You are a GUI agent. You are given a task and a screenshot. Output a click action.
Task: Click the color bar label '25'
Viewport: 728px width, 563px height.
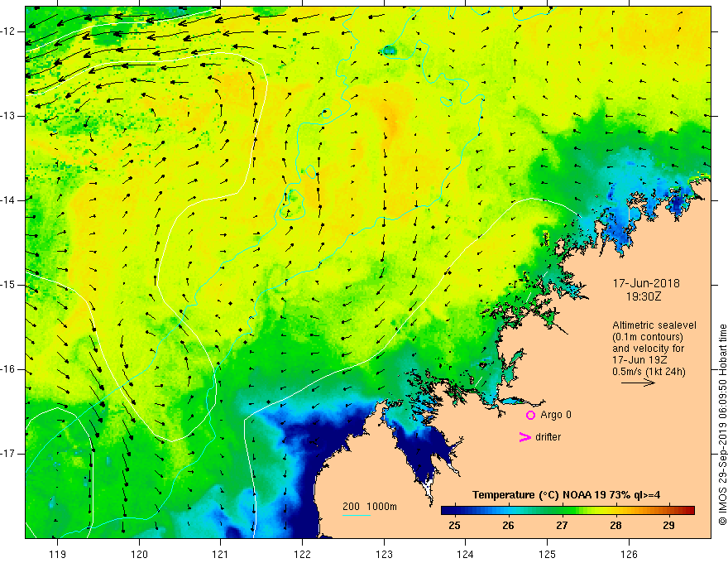(x=454, y=526)
